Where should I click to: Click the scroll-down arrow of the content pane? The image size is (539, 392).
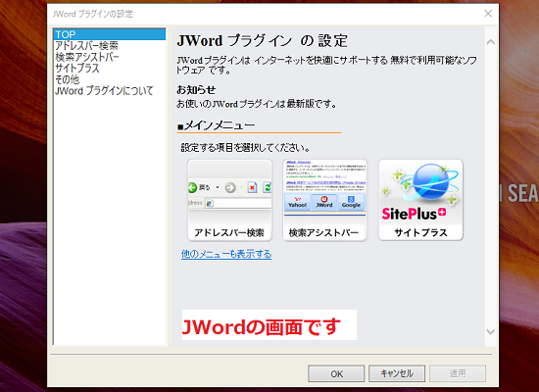click(x=491, y=332)
